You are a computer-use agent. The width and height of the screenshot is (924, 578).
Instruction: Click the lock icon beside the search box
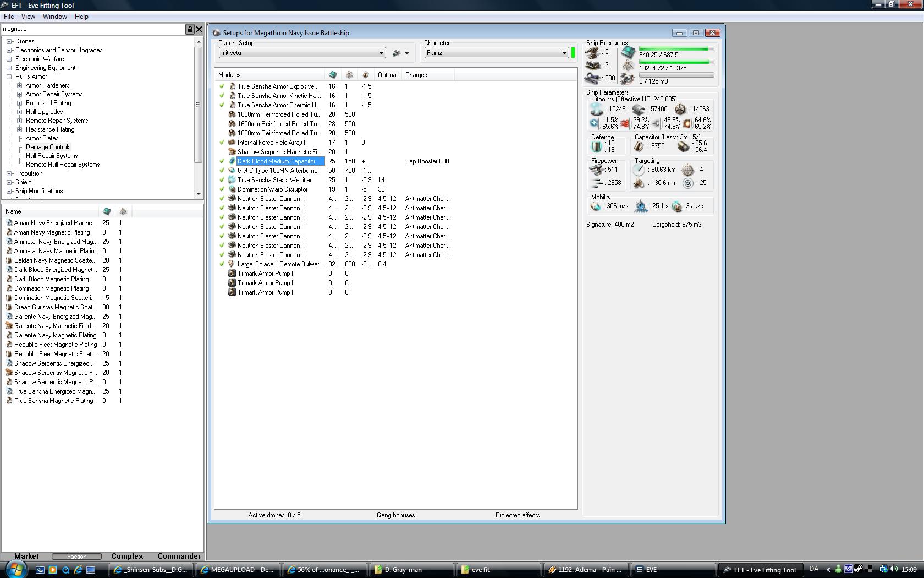190,29
